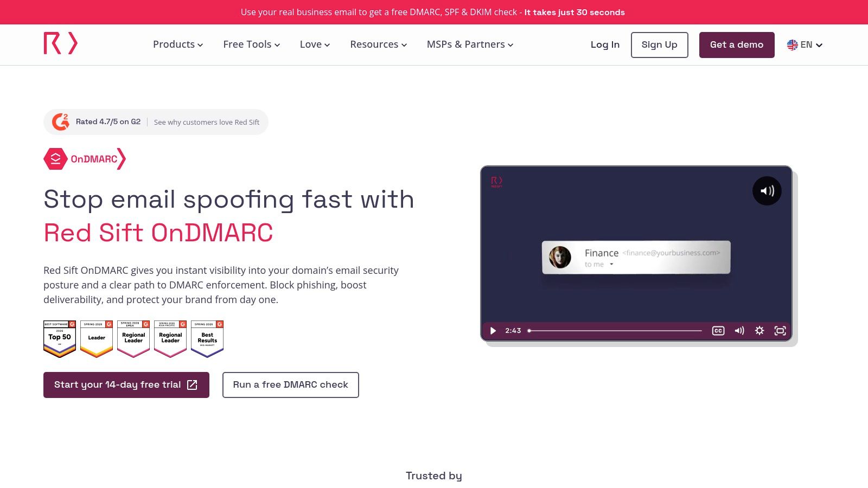The image size is (868, 488).
Task: Click the Sign Up button
Action: [659, 44]
